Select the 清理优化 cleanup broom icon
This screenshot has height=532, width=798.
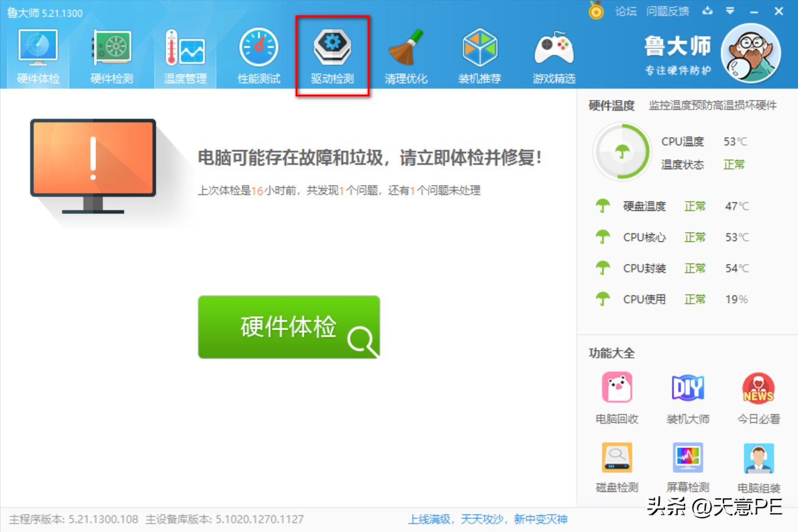point(406,54)
